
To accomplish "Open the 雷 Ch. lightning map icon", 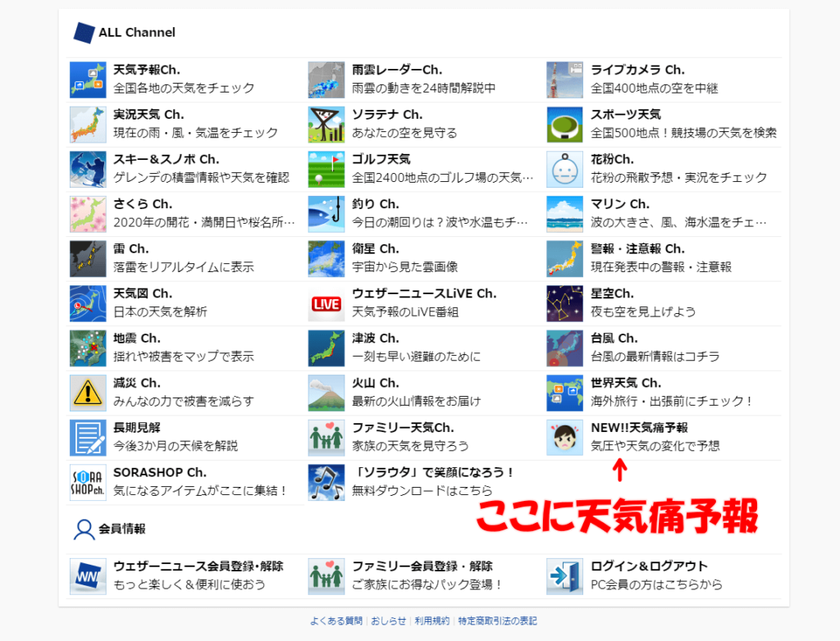I will tap(88, 259).
